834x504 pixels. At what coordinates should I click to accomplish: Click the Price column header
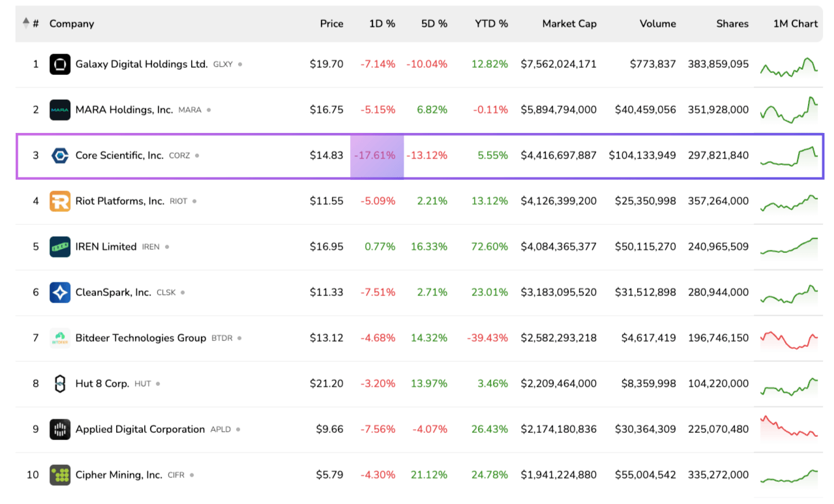(331, 23)
